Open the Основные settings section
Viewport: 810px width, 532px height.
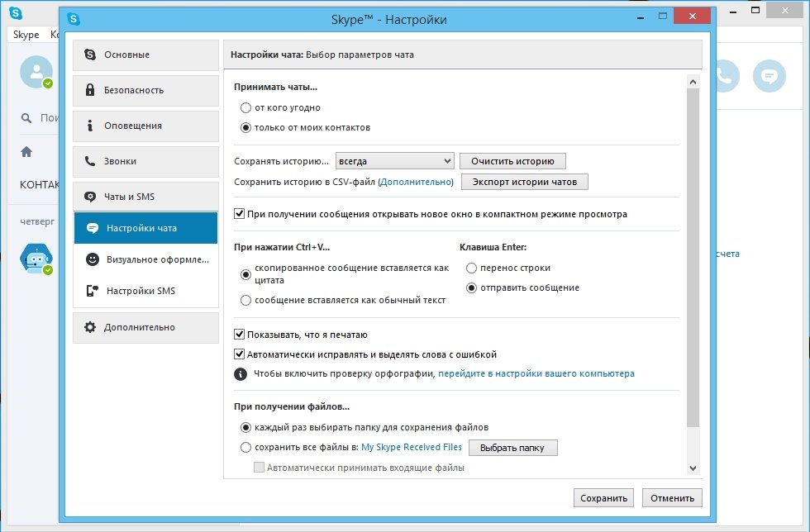[145, 55]
